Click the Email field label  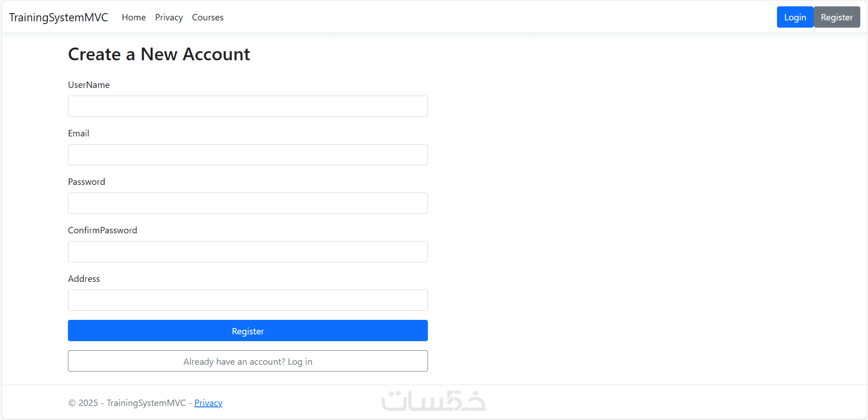click(x=78, y=133)
